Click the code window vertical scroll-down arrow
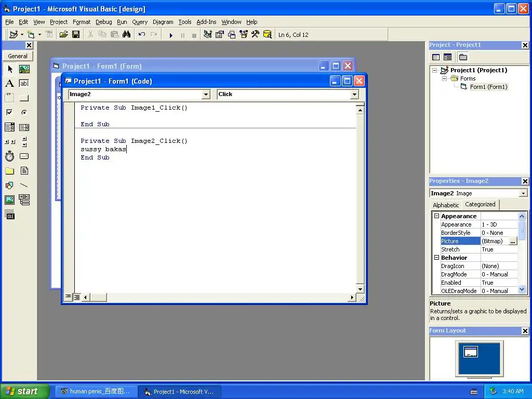532x399 pixels. pyautogui.click(x=360, y=289)
